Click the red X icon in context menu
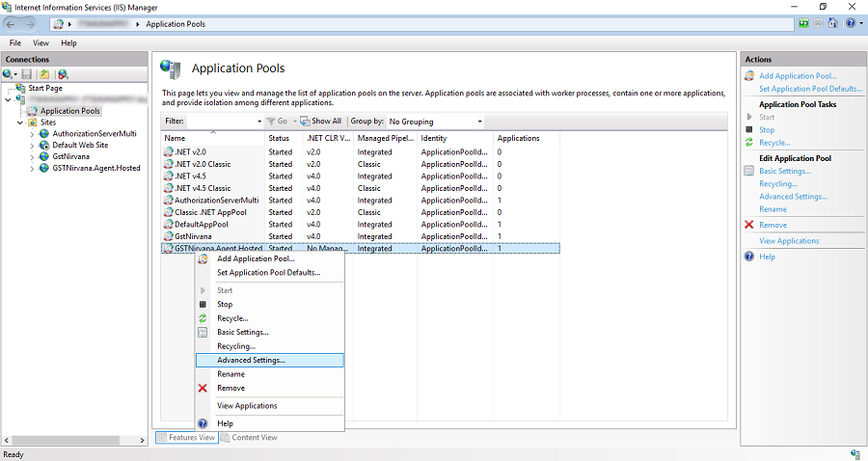Viewport: 868px width, 461px height. point(203,388)
